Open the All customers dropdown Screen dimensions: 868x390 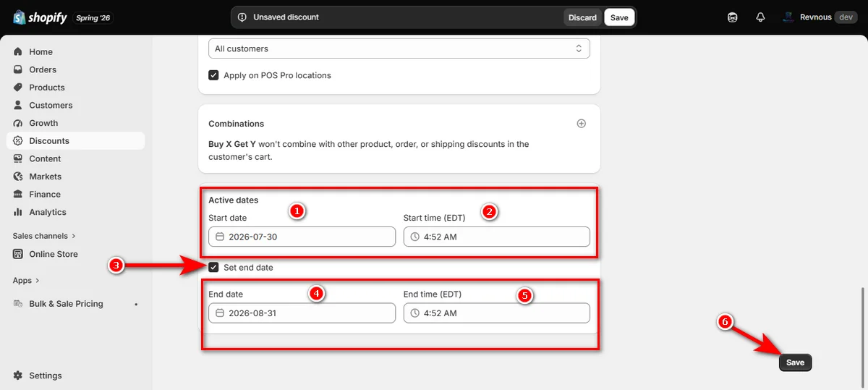click(399, 48)
